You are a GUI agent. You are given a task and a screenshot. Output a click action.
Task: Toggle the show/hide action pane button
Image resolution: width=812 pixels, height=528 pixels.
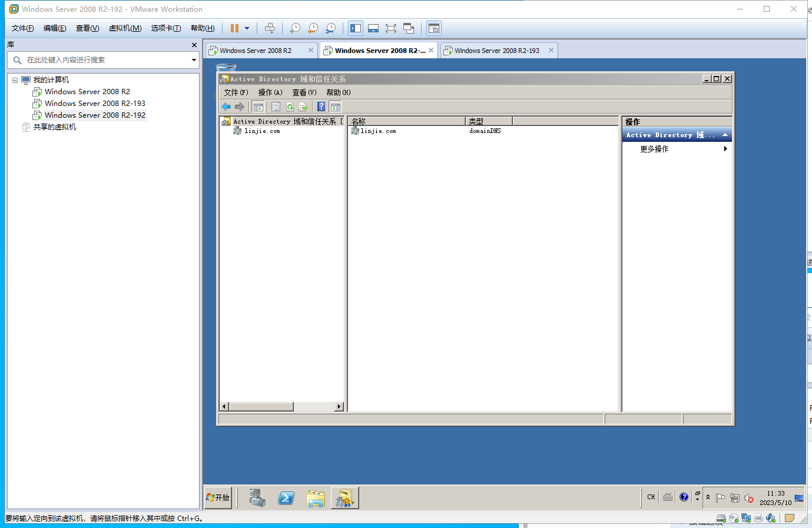(x=336, y=107)
